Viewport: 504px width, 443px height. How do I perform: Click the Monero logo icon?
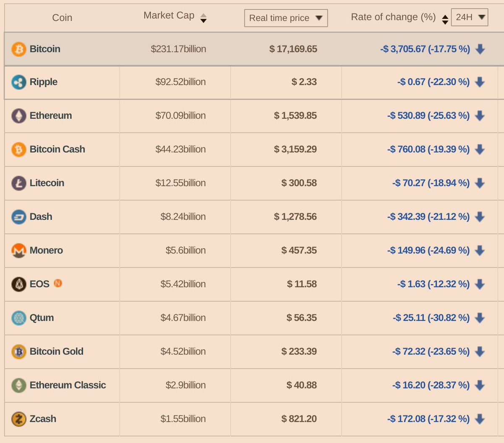pos(18,250)
